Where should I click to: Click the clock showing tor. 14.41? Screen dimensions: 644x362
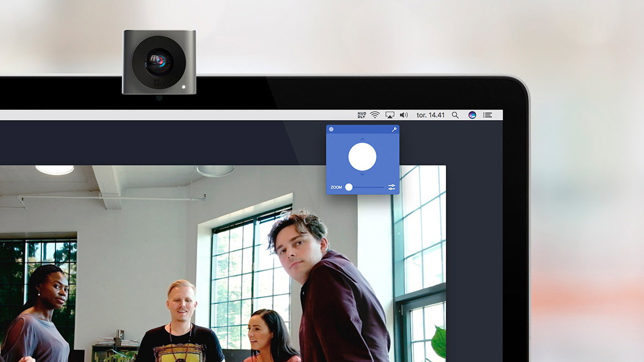pos(430,115)
